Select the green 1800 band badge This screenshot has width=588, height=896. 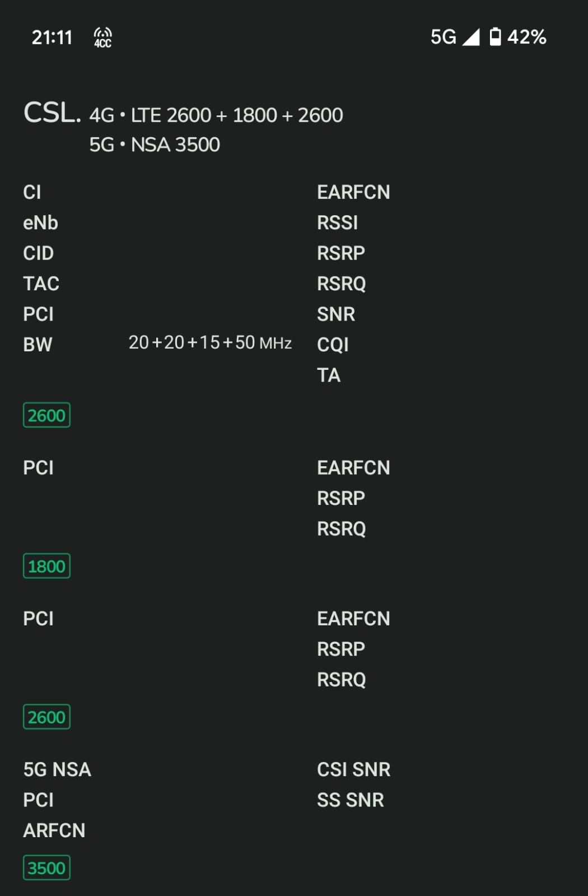click(x=46, y=566)
